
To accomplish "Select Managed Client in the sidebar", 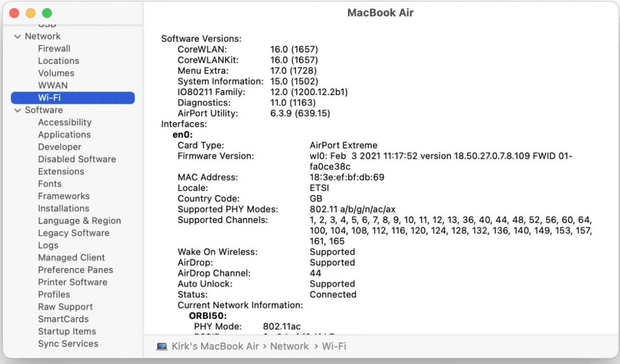I will click(71, 258).
